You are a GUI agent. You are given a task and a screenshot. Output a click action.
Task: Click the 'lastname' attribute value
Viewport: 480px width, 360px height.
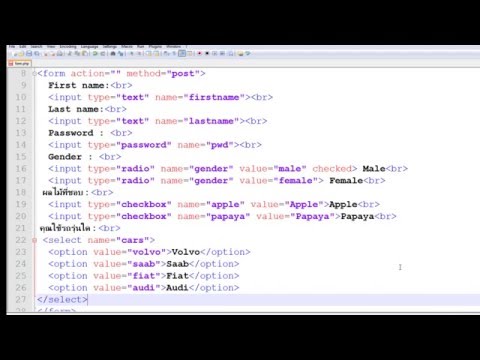click(211, 121)
